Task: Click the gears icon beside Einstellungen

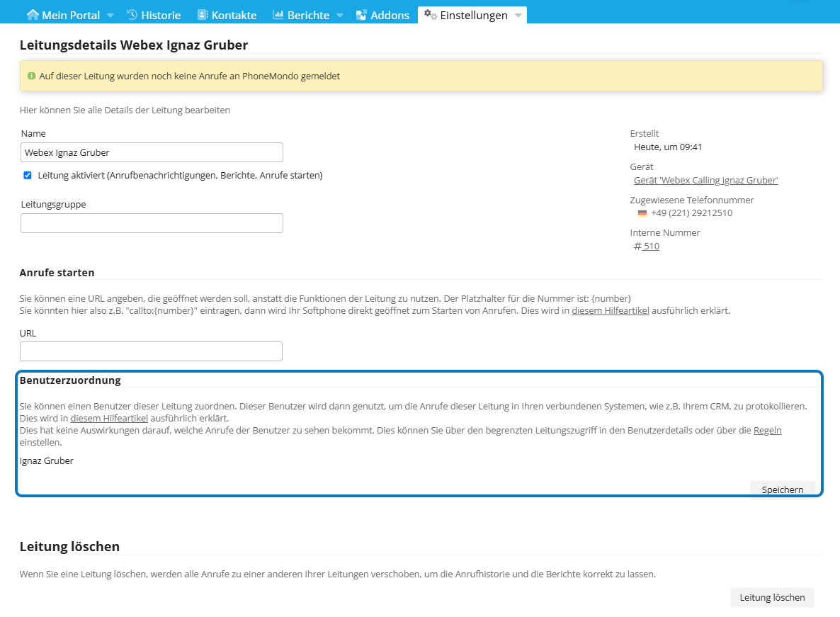Action: [x=431, y=14]
